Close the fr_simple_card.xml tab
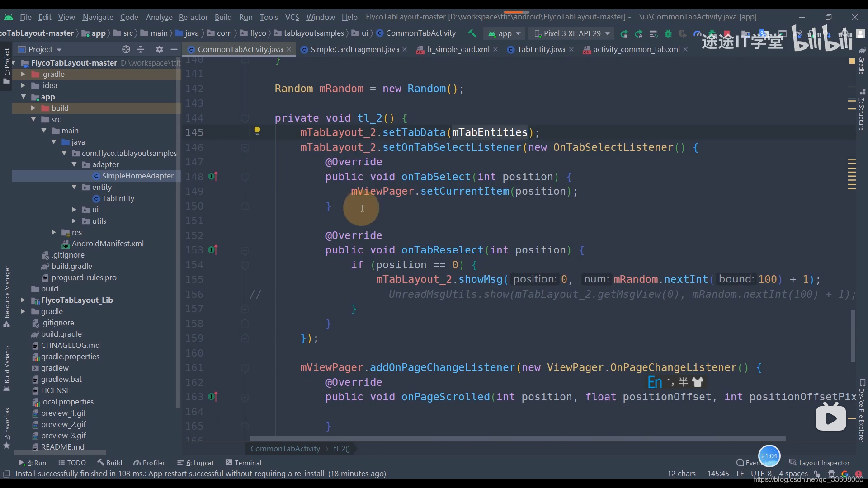This screenshot has height=488, width=868. (x=495, y=49)
